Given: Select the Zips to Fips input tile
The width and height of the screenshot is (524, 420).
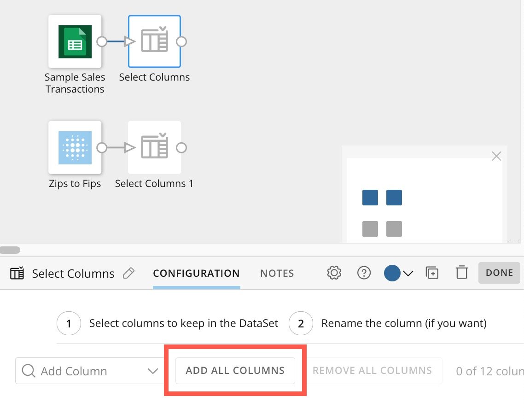Looking at the screenshot, I should (x=75, y=147).
